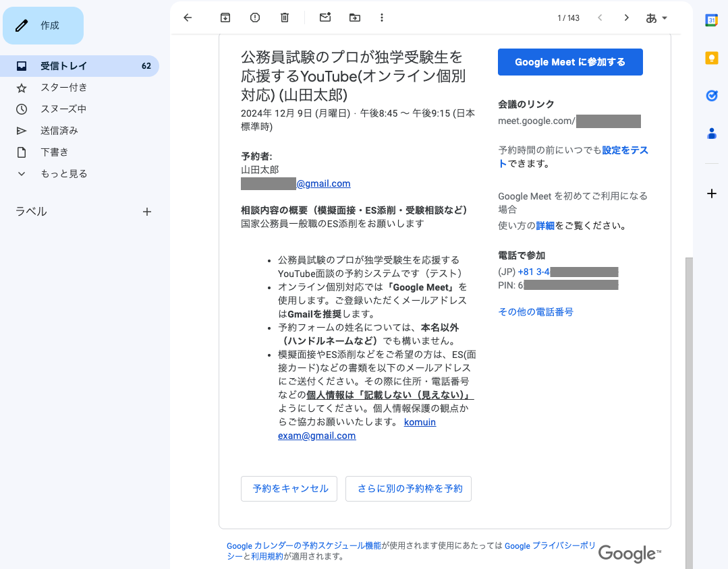Click the 作成 compose button
Image resolution: width=728 pixels, height=569 pixels.
coord(43,26)
